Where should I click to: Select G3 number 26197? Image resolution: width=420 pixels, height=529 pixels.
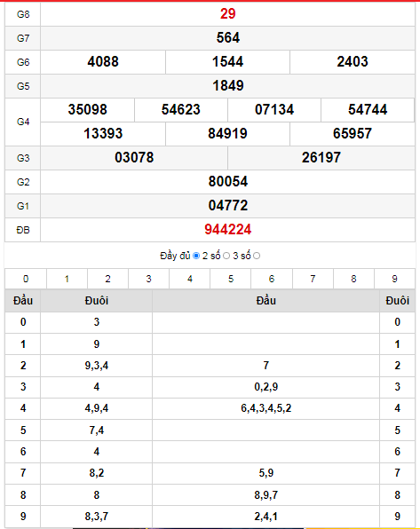coord(321,158)
